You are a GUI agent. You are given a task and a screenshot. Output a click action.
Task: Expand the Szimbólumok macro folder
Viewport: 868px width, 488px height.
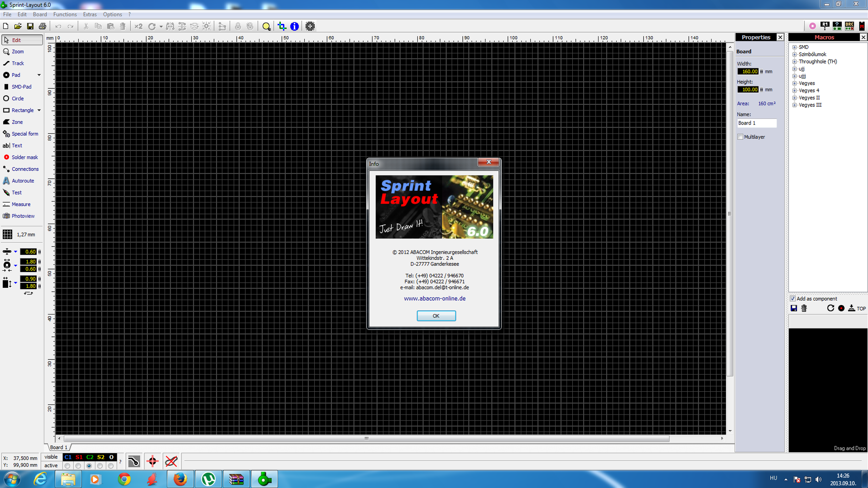pos(795,54)
